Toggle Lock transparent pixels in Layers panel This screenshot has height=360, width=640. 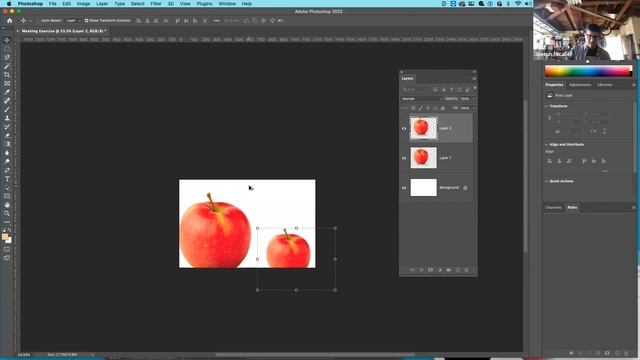click(x=413, y=108)
